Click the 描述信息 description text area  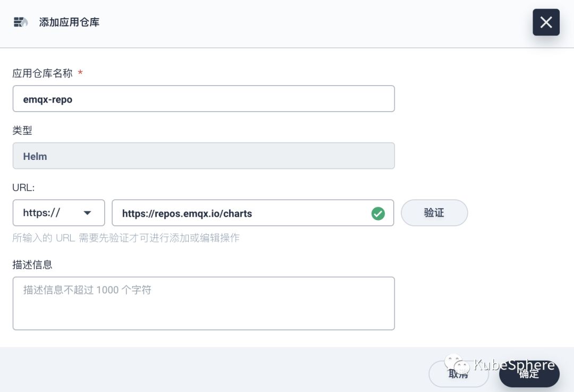tap(204, 303)
